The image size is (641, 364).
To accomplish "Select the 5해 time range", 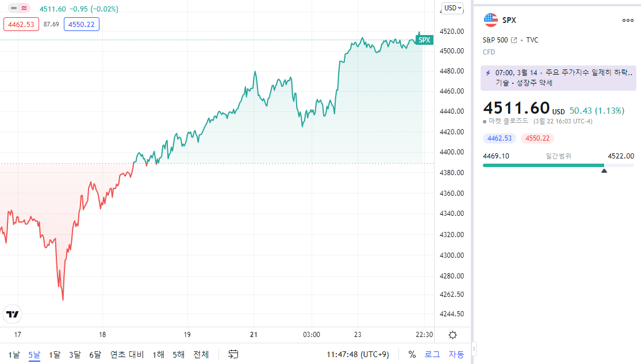I will pyautogui.click(x=179, y=355).
